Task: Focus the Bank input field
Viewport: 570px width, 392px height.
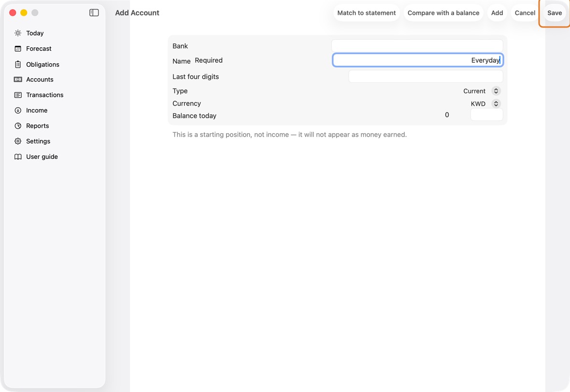Action: [x=417, y=46]
